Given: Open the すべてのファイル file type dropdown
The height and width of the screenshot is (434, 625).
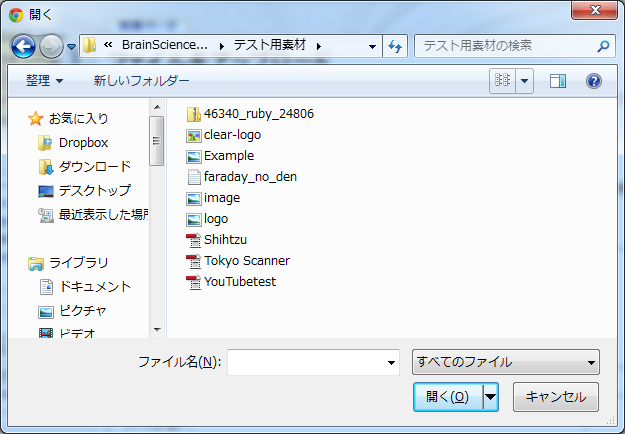Looking at the screenshot, I should pyautogui.click(x=505, y=362).
